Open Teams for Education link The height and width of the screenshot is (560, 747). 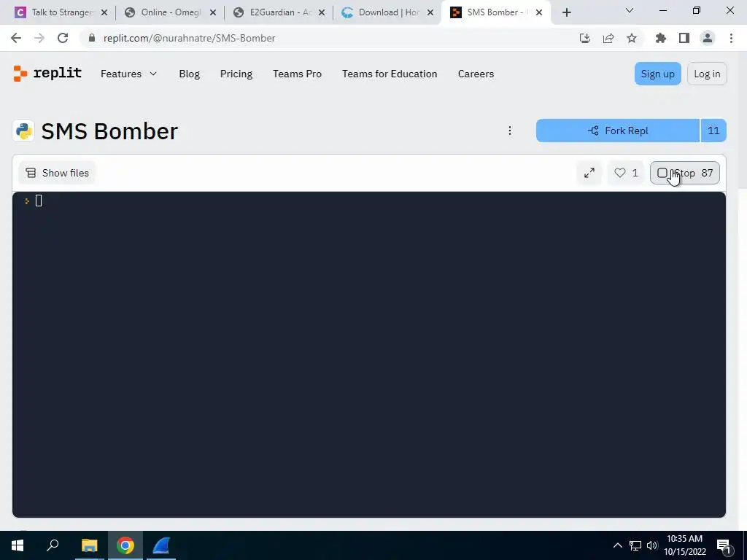tap(390, 74)
